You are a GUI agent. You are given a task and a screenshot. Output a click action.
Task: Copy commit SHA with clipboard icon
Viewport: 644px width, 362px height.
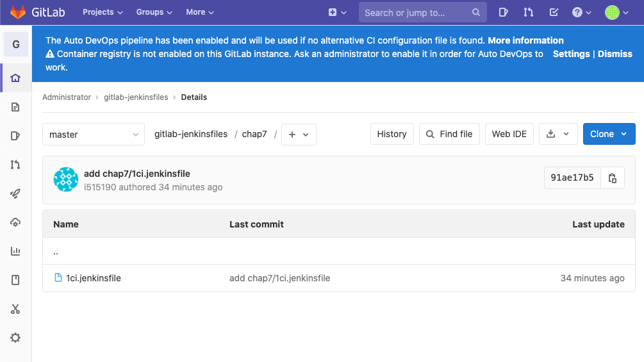613,178
